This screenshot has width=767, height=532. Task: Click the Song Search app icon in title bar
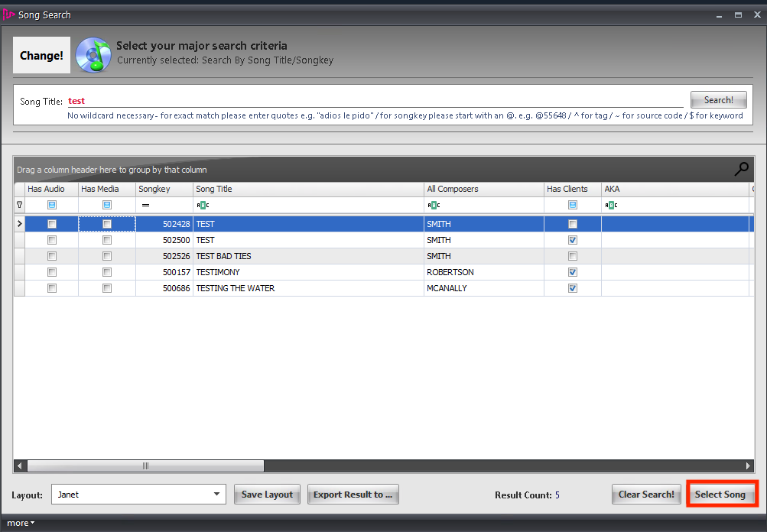click(9, 15)
